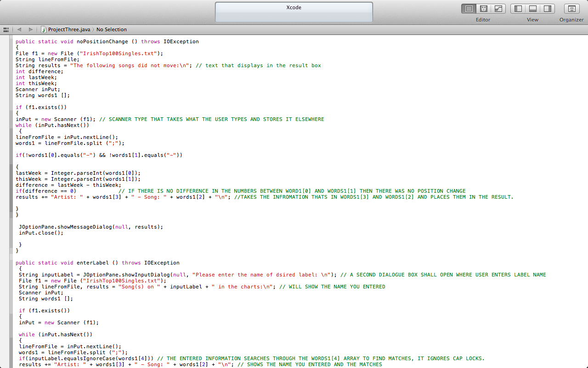Click the gutter beside noPositionChange method
The height and width of the screenshot is (368, 588).
pyautogui.click(x=6, y=41)
